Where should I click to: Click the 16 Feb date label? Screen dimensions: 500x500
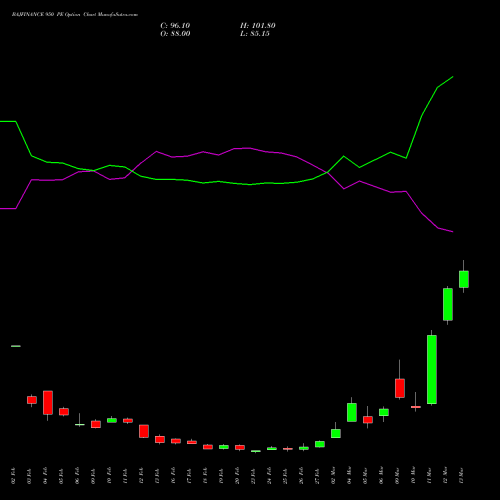point(173,476)
